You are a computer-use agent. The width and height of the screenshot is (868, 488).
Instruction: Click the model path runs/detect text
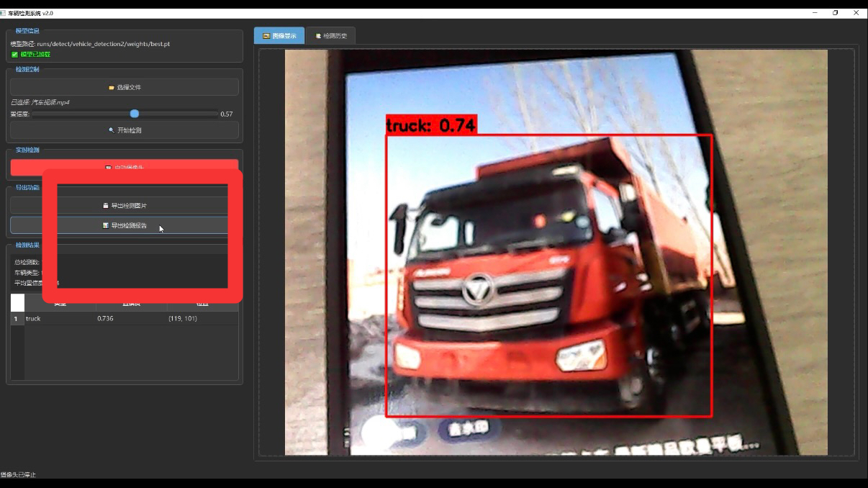point(104,44)
